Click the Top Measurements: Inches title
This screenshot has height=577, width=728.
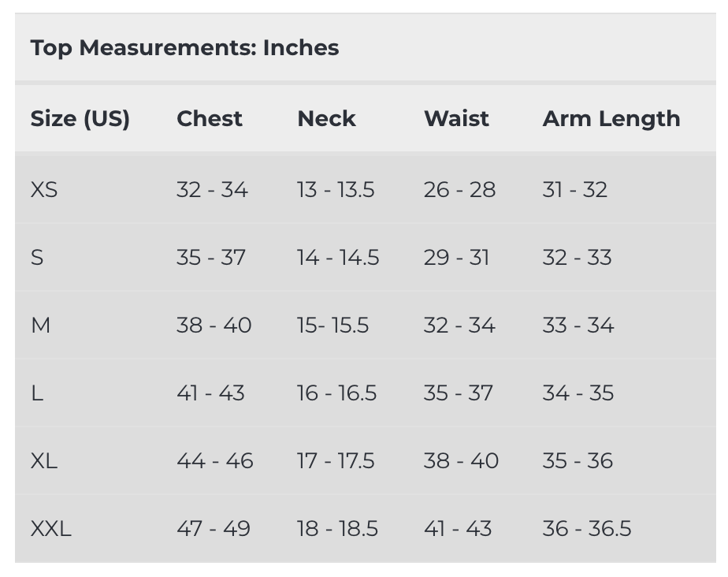click(x=184, y=48)
